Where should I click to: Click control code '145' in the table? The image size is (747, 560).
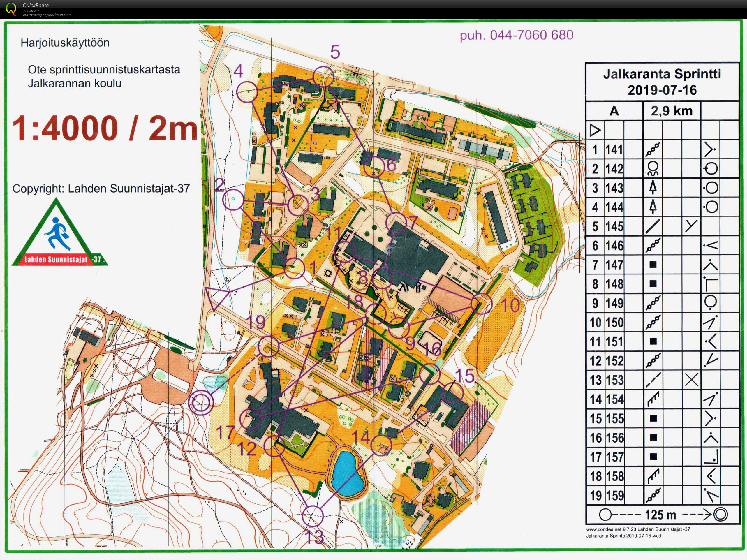(x=614, y=226)
